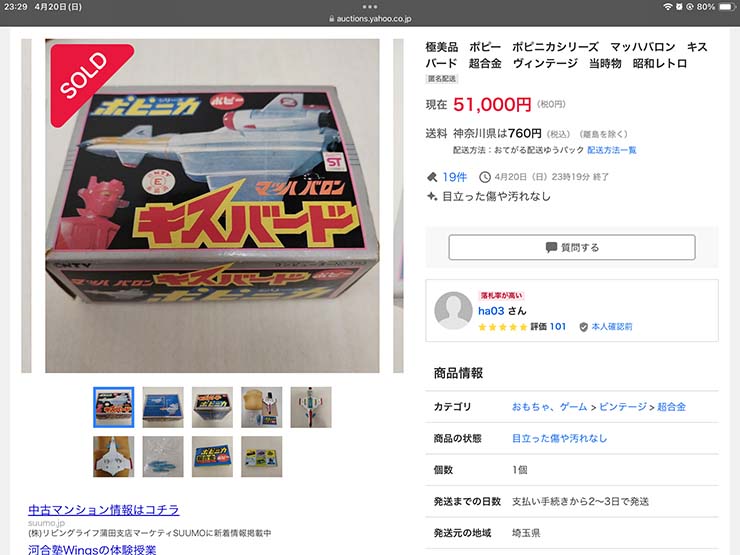Click the seller avatar icon
This screenshot has height=555, width=740.
pos(453,310)
